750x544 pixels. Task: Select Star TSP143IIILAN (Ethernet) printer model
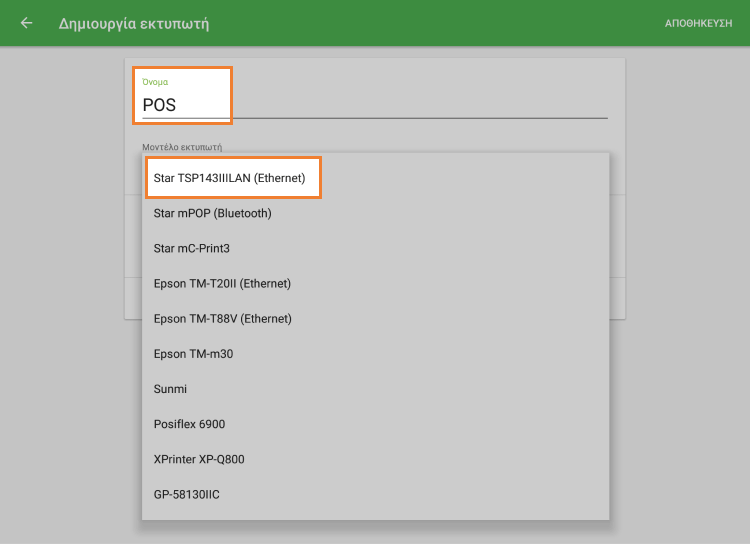[x=236, y=178]
